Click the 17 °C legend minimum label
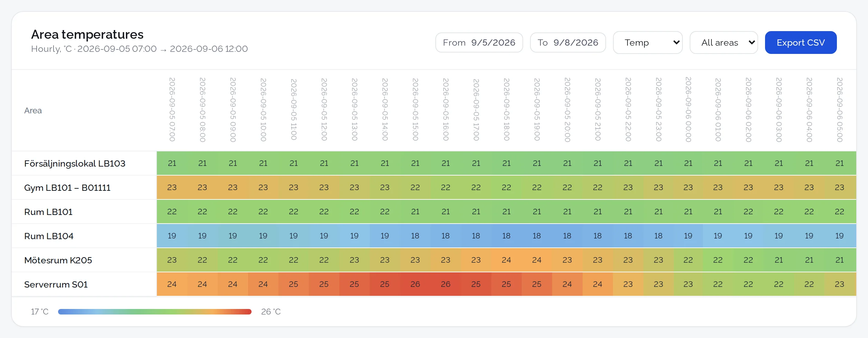 [40, 312]
